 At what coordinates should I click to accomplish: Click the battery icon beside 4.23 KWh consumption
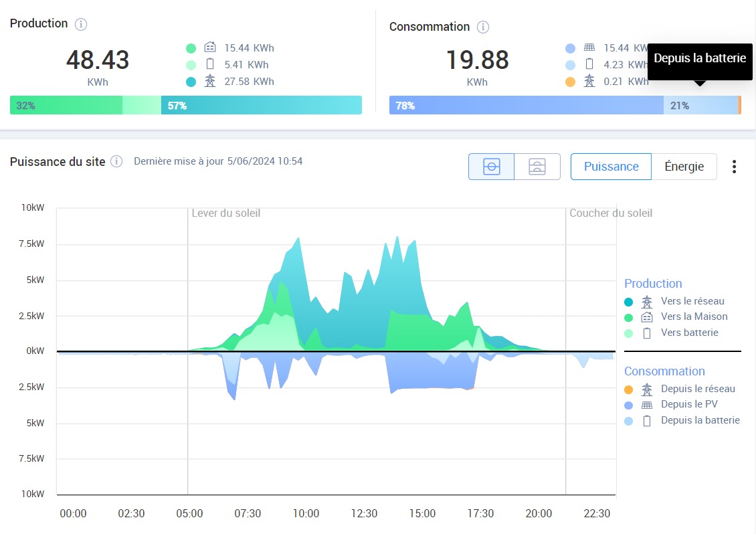[589, 64]
